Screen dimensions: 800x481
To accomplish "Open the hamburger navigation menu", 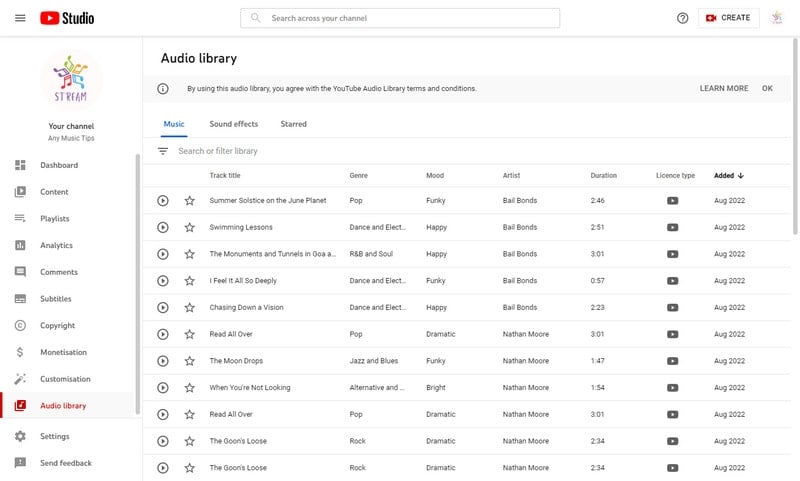I will point(20,18).
